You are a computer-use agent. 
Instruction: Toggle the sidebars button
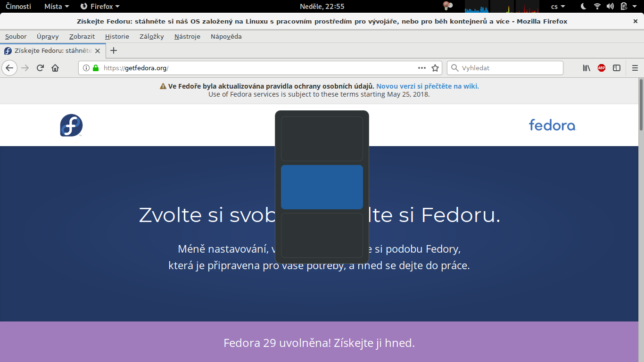[617, 68]
